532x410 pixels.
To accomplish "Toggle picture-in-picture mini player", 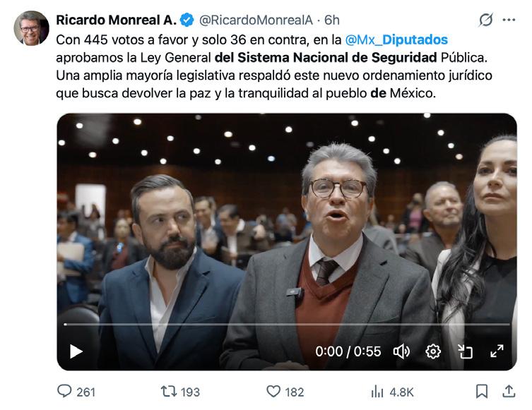I will click(465, 351).
